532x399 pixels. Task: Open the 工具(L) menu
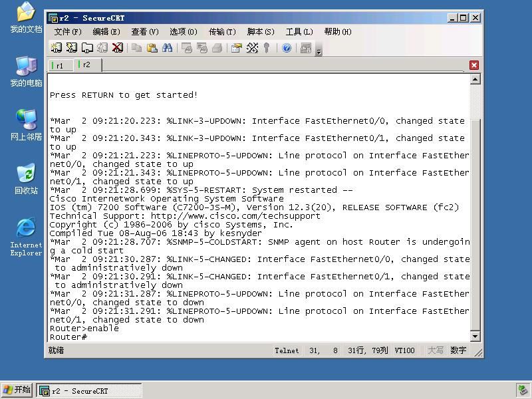click(299, 32)
